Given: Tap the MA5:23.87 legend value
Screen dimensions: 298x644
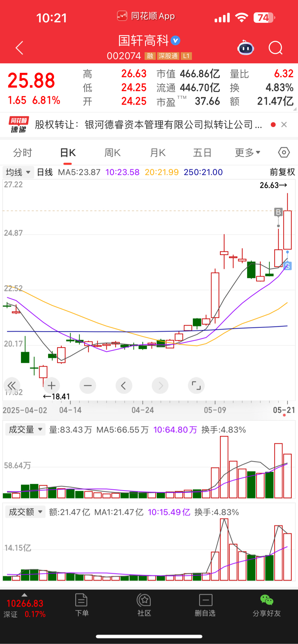Looking at the screenshot, I should tap(79, 172).
